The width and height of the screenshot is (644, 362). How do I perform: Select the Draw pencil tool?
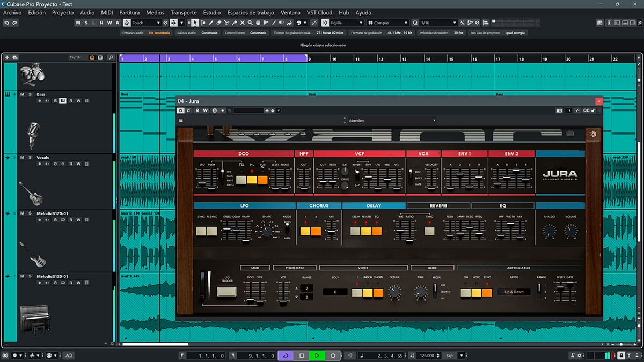pos(211,23)
